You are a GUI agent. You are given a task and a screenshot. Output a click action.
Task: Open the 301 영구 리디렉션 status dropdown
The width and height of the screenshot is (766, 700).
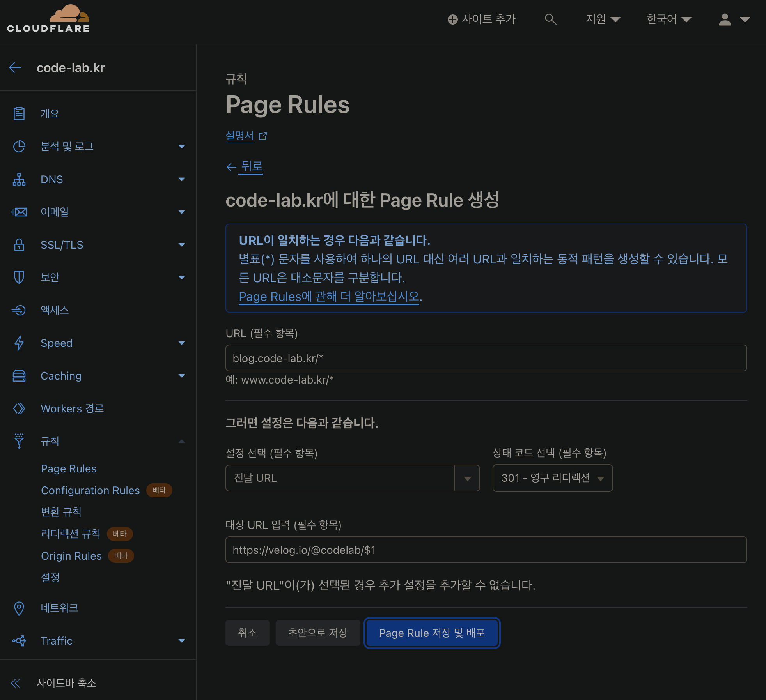[x=552, y=478]
